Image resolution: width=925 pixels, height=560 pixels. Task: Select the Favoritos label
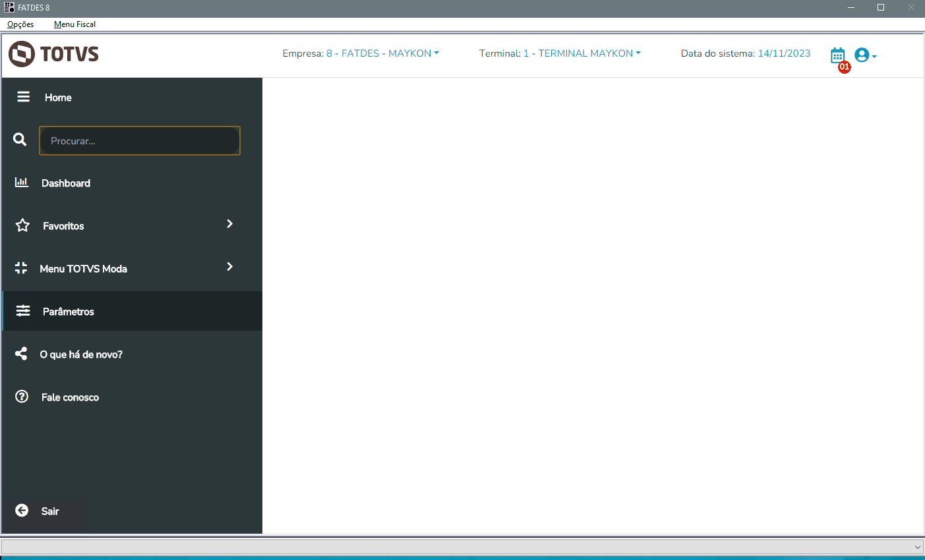[x=63, y=226]
